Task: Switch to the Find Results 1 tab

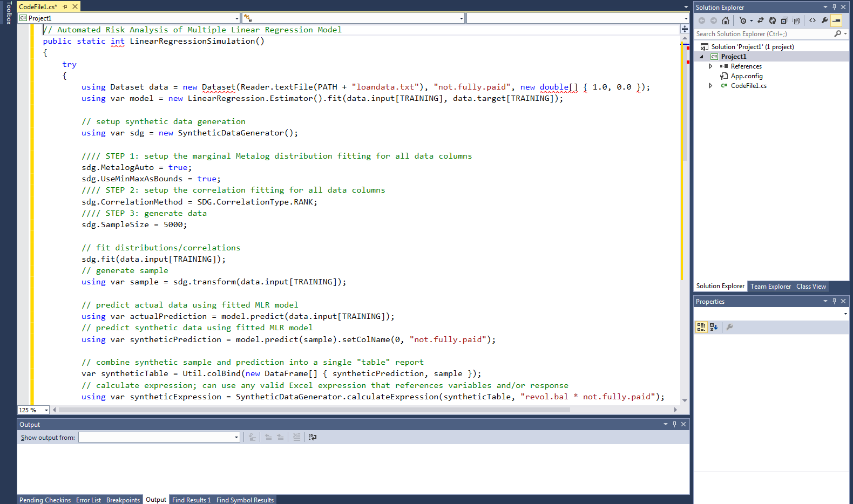Action: (x=192, y=500)
